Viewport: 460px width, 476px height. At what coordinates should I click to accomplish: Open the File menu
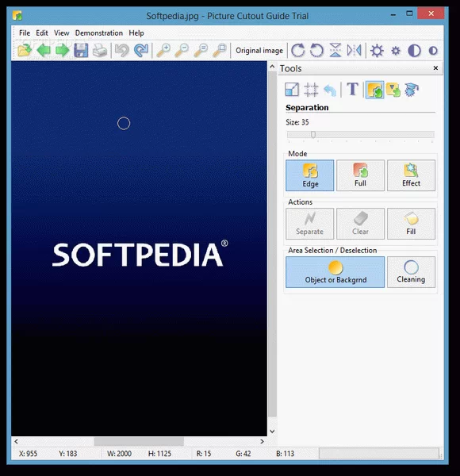pos(25,33)
